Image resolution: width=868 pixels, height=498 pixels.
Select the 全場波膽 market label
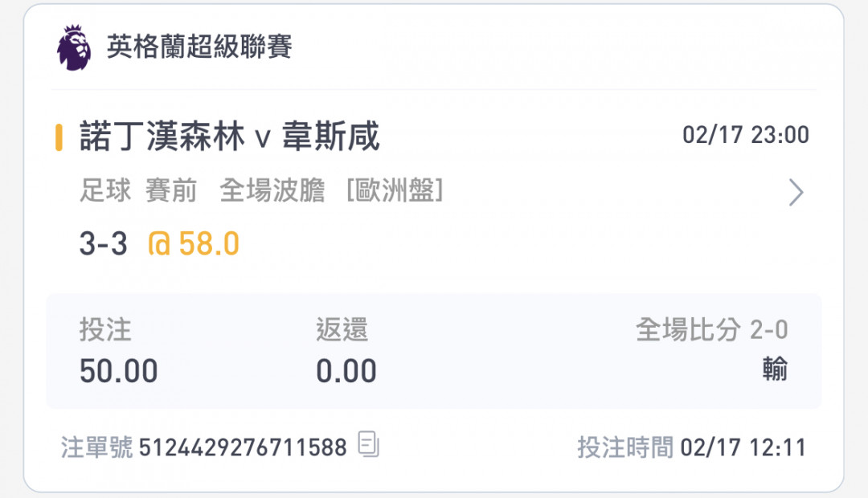coord(272,190)
